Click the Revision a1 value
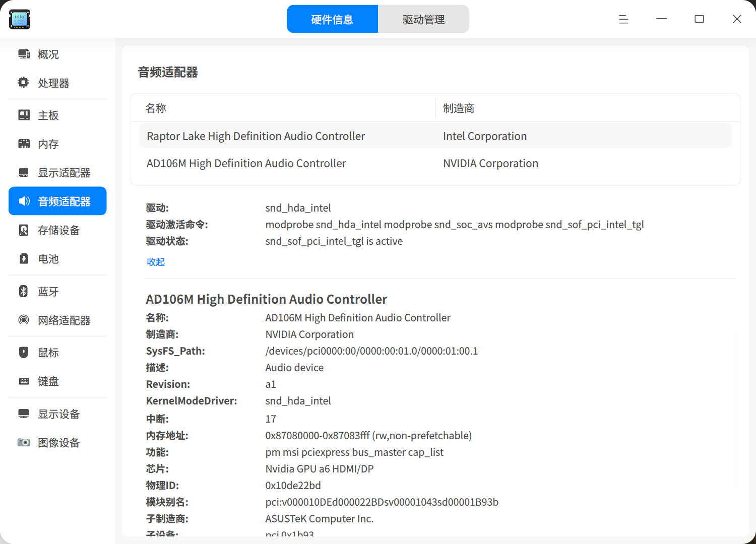The width and height of the screenshot is (756, 544). [271, 384]
